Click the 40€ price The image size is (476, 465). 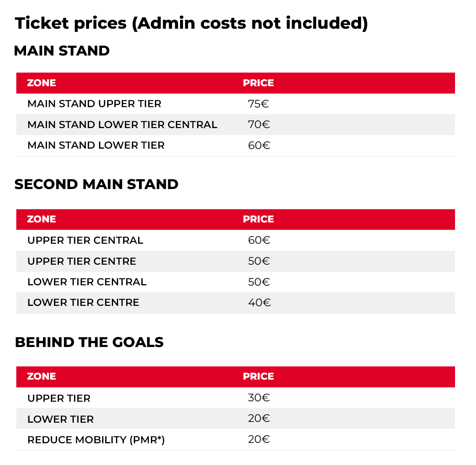[x=259, y=302]
